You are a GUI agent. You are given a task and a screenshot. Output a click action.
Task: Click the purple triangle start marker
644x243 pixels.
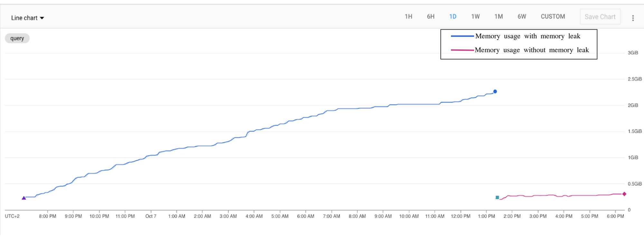pyautogui.click(x=24, y=198)
